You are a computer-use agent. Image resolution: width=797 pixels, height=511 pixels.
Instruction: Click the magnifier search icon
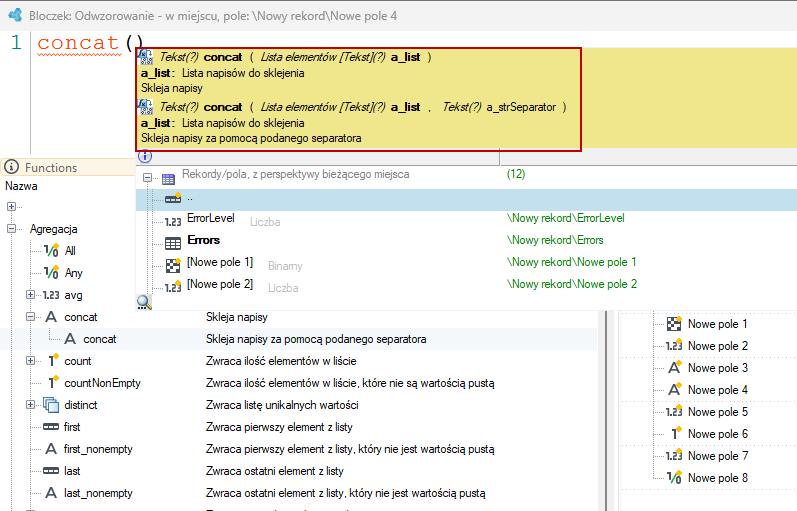tap(144, 303)
